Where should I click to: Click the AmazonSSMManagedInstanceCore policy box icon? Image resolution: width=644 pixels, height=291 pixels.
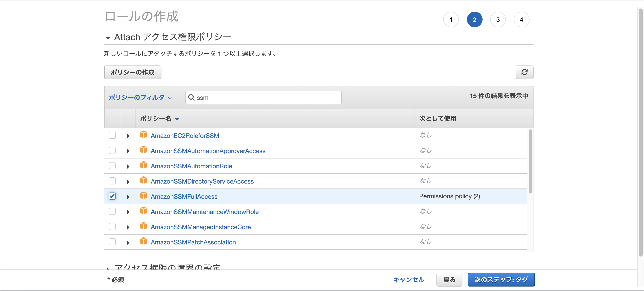(144, 226)
